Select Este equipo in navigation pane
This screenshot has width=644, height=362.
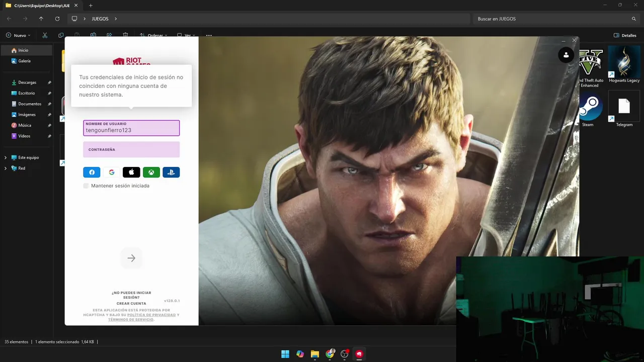click(28, 157)
